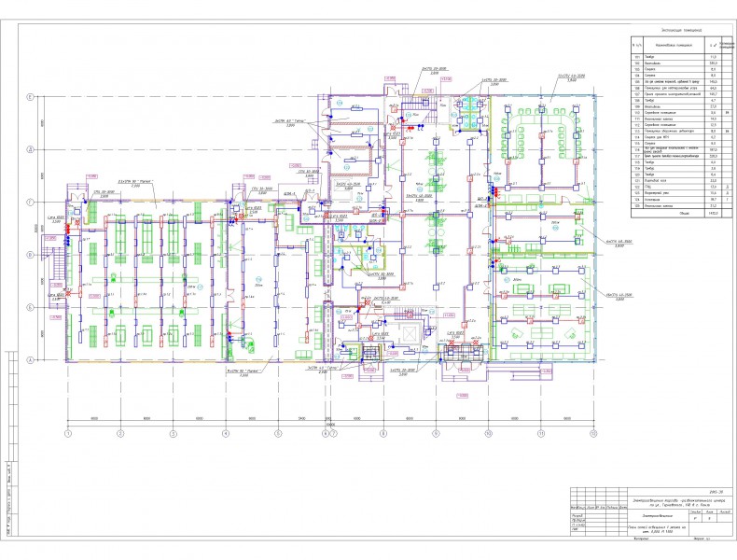Click grid axis marker 4 at bottom

pyautogui.click(x=226, y=433)
